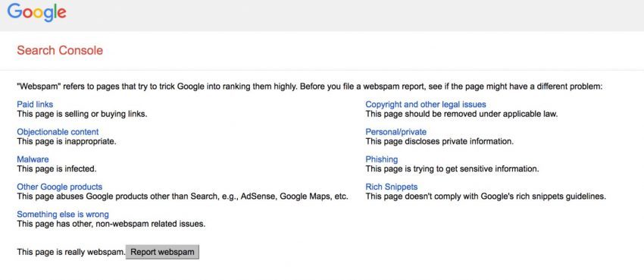644x280 pixels.
Task: Click the Google logo
Action: click(x=36, y=12)
